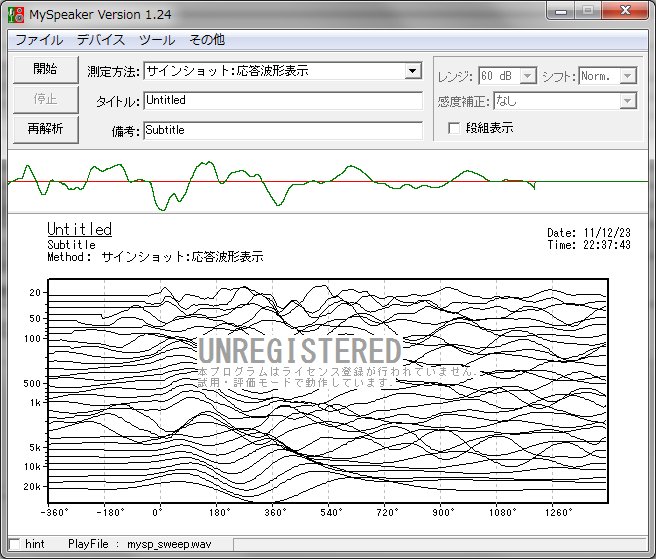Open the 感度補正 なし dropdown
This screenshot has width=656, height=559.
pyautogui.click(x=565, y=101)
